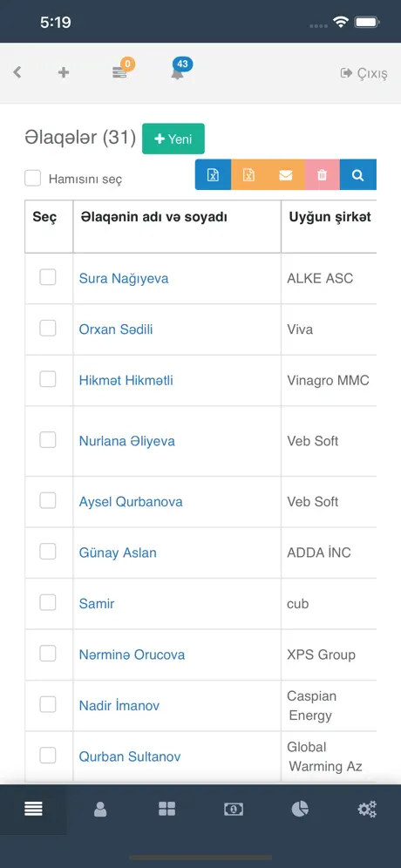Tap the back arrow icon
This screenshot has height=868, width=401.
point(17,72)
